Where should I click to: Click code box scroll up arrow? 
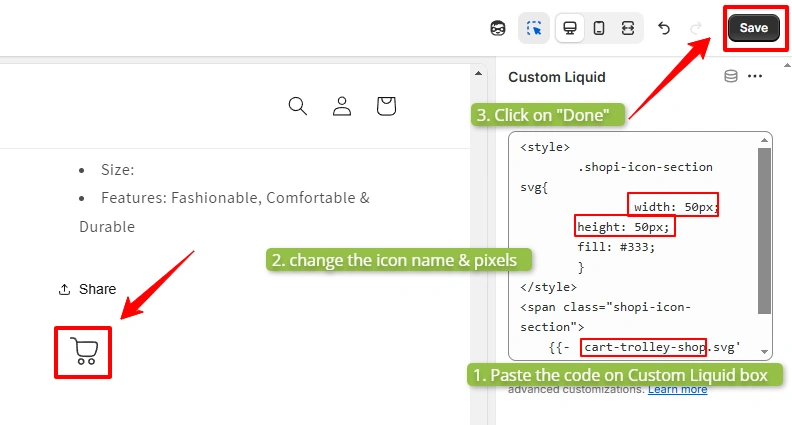[x=764, y=140]
